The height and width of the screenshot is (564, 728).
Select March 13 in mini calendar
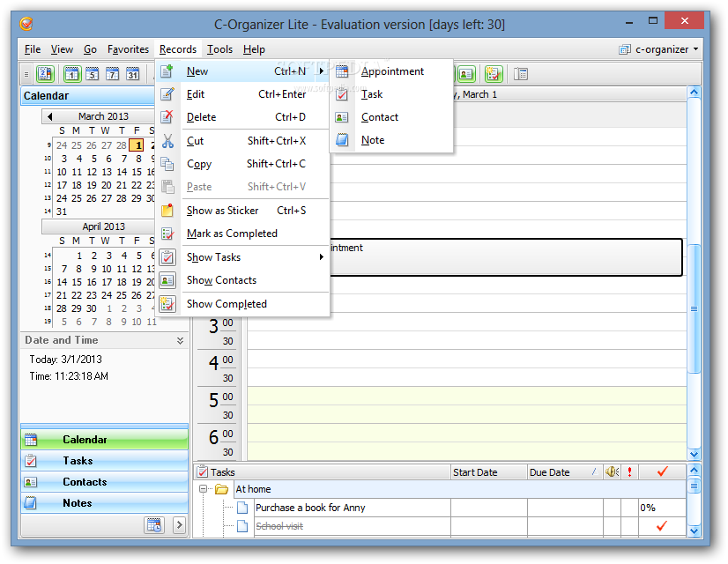pyautogui.click(x=108, y=172)
